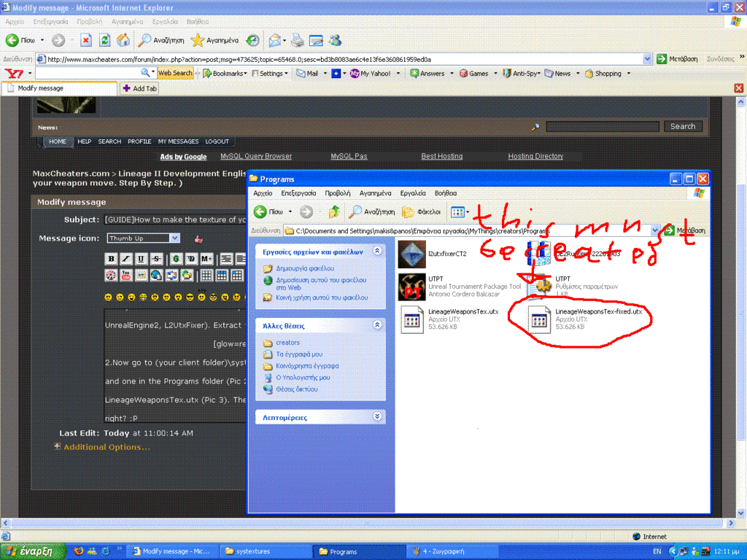Click the Print icon in IE toolbar
Viewport: 747px width, 560px height.
[298, 40]
